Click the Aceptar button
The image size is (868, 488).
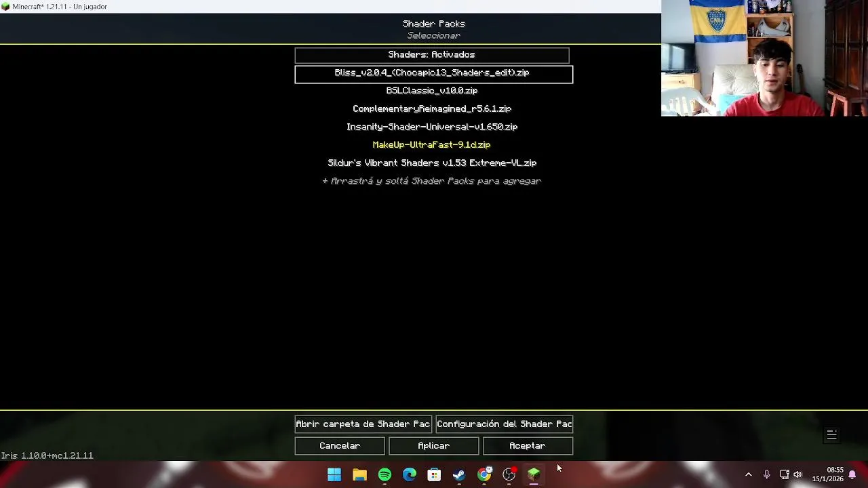click(528, 446)
